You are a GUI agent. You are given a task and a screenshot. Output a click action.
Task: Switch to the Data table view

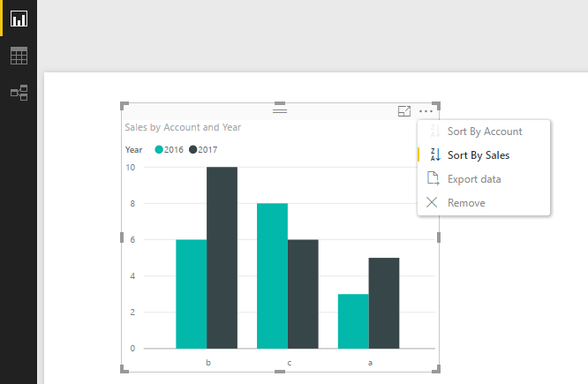[19, 56]
